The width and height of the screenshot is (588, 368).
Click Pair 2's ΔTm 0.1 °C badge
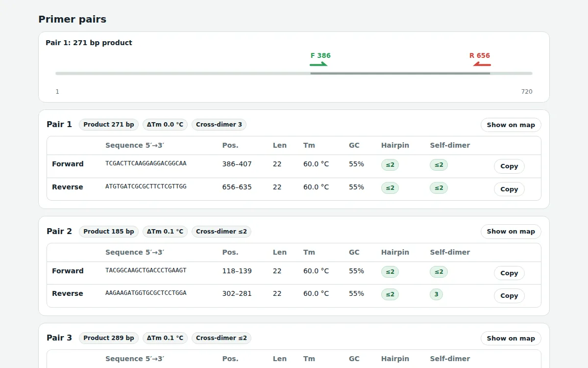click(x=165, y=231)
